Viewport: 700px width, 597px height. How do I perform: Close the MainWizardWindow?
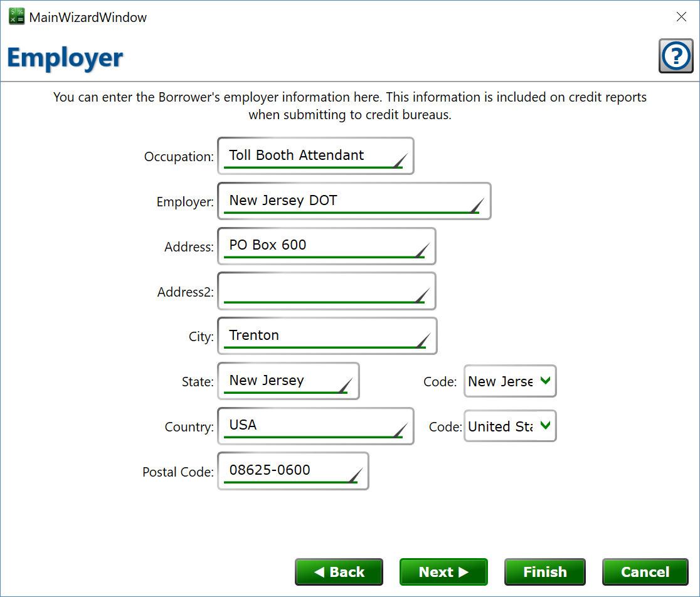681,17
